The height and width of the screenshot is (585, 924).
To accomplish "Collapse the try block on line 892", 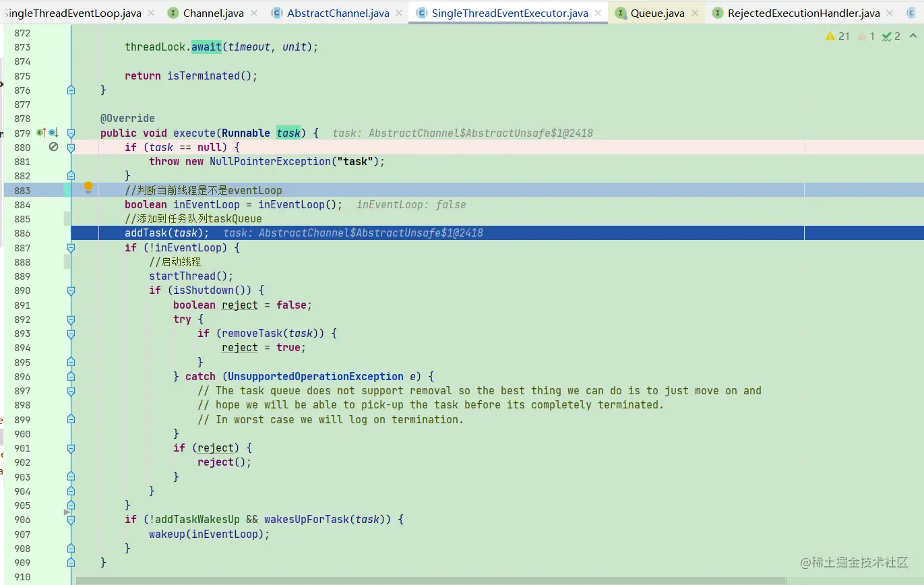I will point(71,319).
